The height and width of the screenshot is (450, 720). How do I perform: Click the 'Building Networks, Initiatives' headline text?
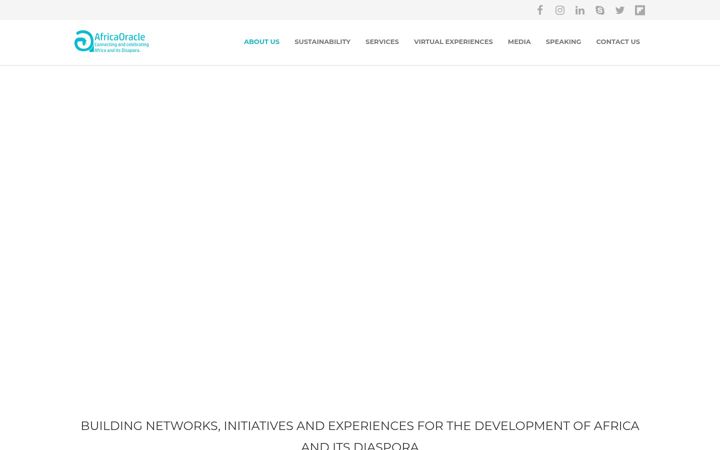tap(360, 435)
